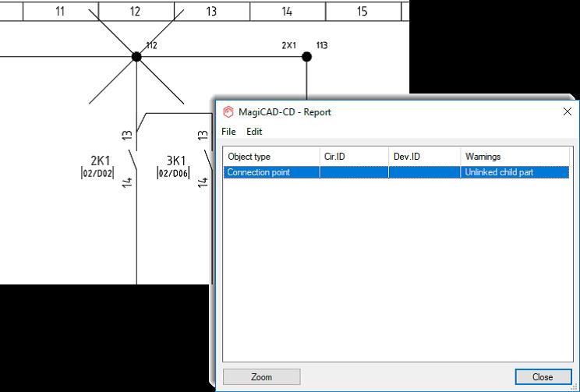Click the Report dialog resize grip

point(574,387)
